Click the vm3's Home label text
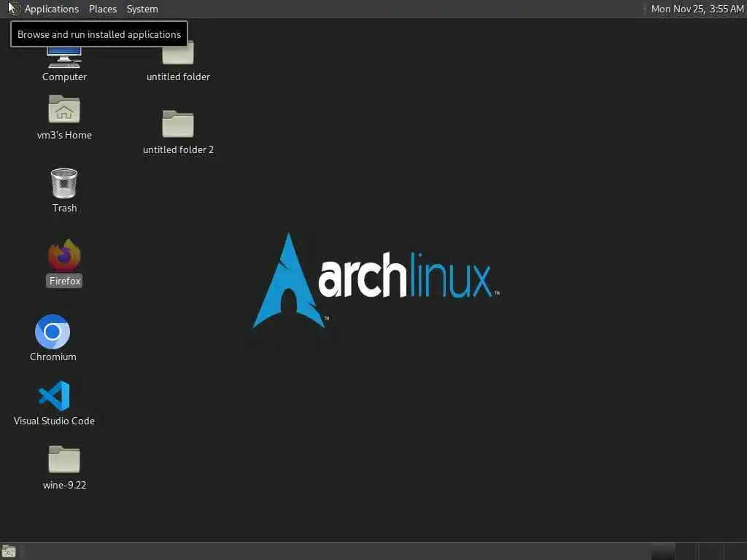Image resolution: width=747 pixels, height=560 pixels. point(64,135)
